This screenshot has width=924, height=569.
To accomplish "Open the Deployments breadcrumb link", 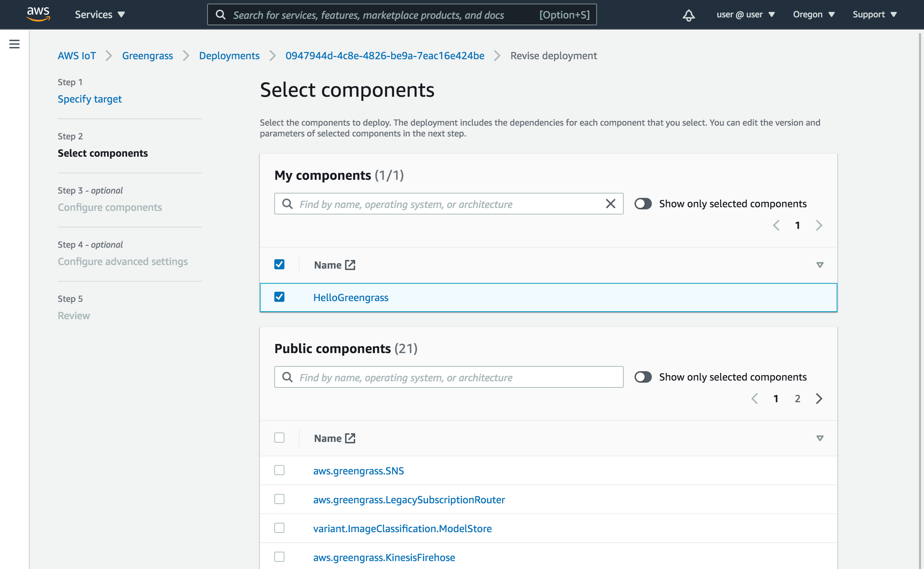I will 229,56.
